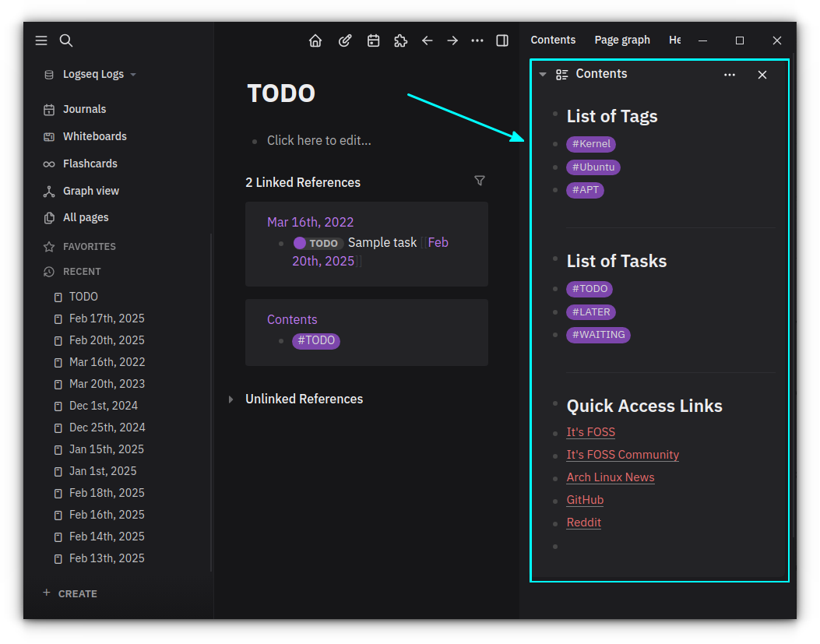Image resolution: width=820 pixels, height=644 pixels.
Task: Navigate forward with right arrow icon
Action: click(x=452, y=40)
